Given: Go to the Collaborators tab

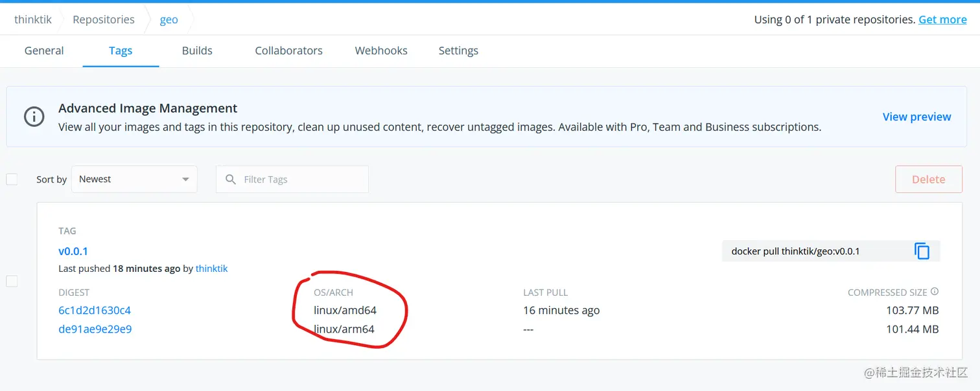Looking at the screenshot, I should (x=288, y=50).
